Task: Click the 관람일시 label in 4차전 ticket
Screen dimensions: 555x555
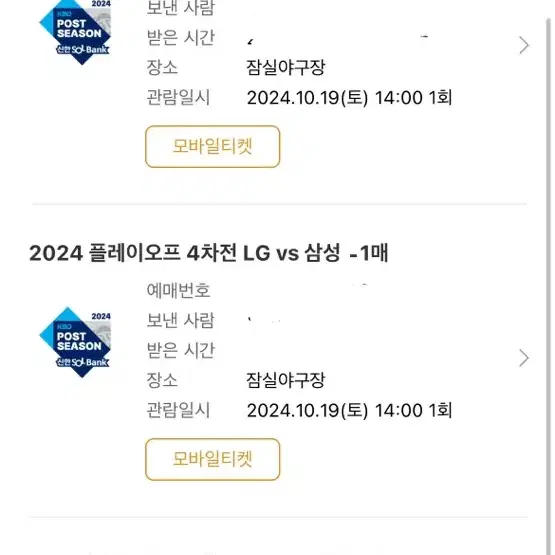Action: point(178,410)
